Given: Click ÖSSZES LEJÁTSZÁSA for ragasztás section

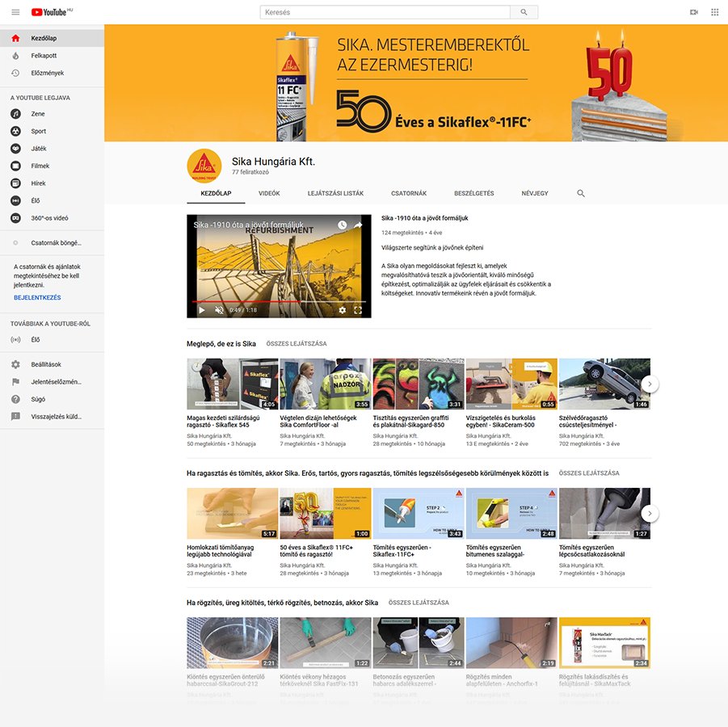Looking at the screenshot, I should (589, 473).
